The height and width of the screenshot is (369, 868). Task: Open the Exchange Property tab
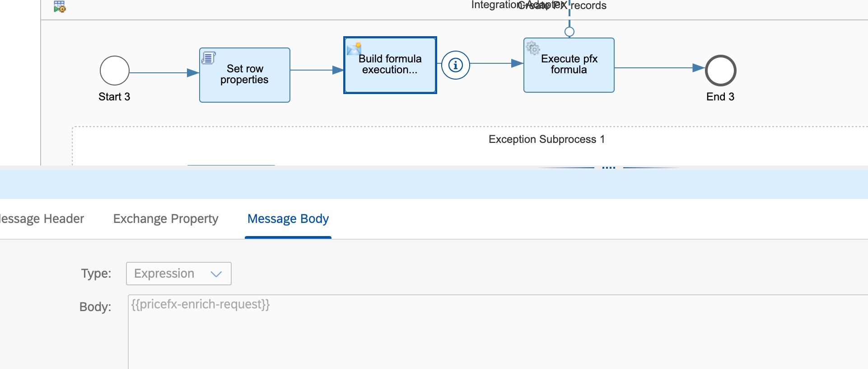point(166,219)
